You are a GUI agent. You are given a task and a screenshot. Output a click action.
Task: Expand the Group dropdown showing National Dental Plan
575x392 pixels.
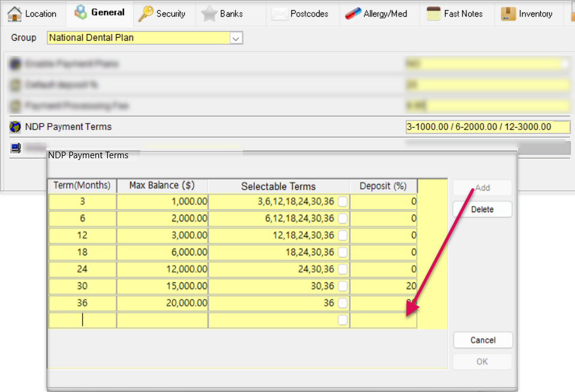click(x=236, y=38)
